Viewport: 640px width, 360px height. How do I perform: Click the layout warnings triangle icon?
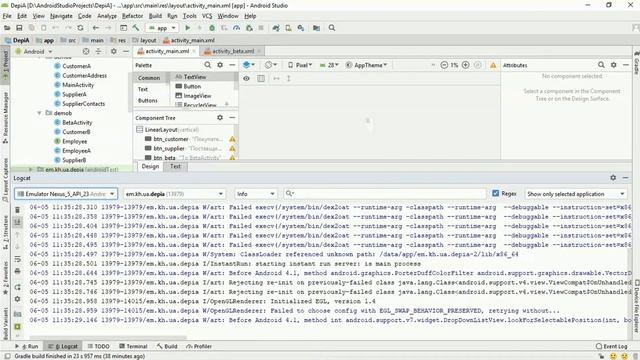pos(493,65)
